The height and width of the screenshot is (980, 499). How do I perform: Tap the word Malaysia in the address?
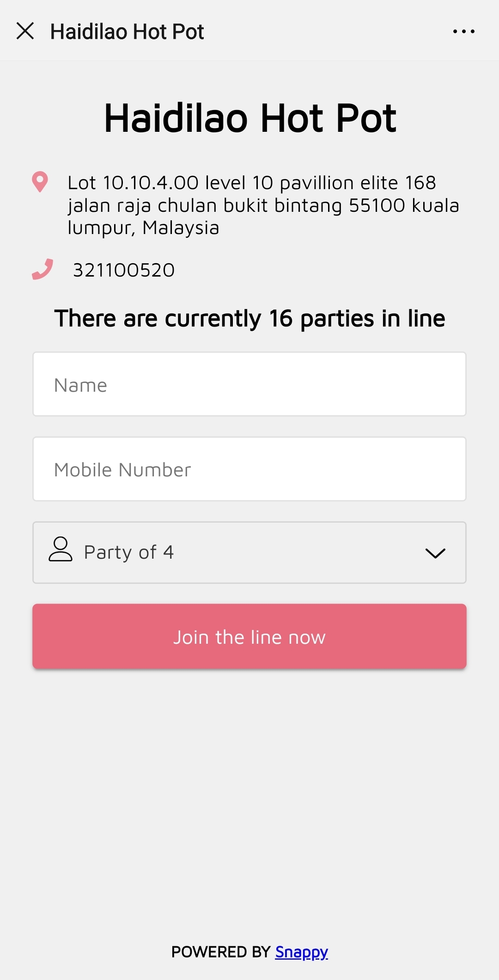(181, 228)
